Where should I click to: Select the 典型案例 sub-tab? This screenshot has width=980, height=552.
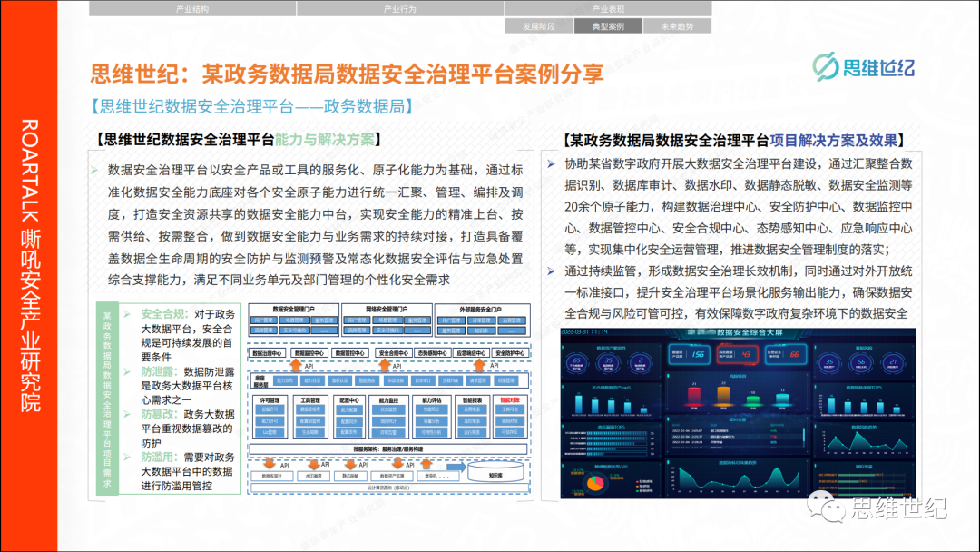pyautogui.click(x=608, y=25)
